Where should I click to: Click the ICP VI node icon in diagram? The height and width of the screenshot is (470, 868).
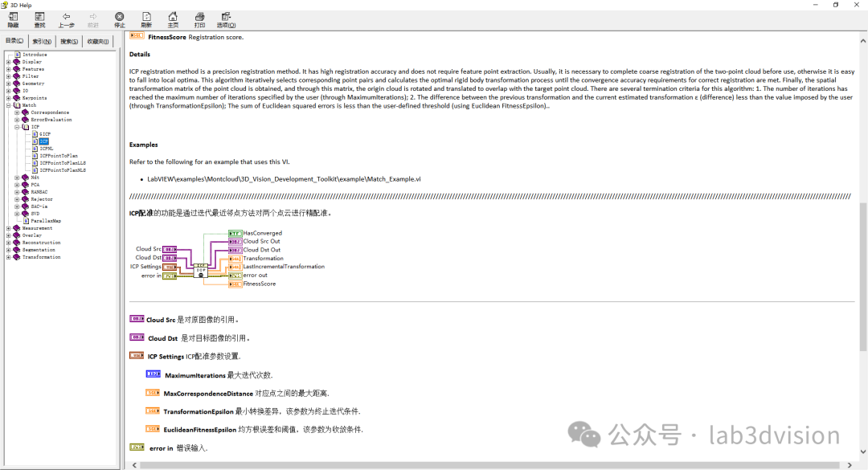[x=200, y=268]
